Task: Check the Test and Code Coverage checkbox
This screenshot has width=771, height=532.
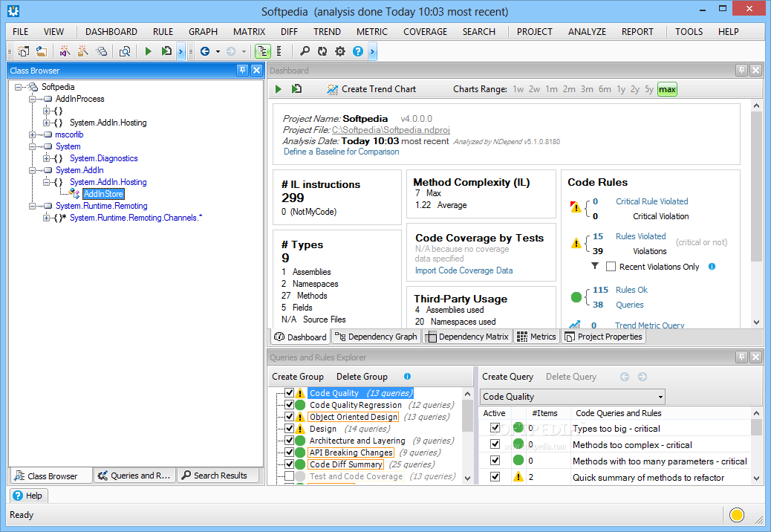Action: point(289,476)
